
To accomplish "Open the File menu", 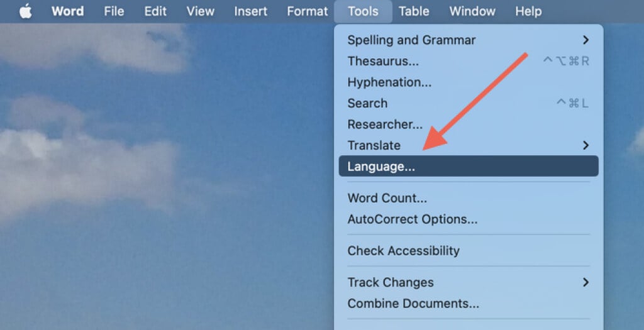I will [114, 11].
